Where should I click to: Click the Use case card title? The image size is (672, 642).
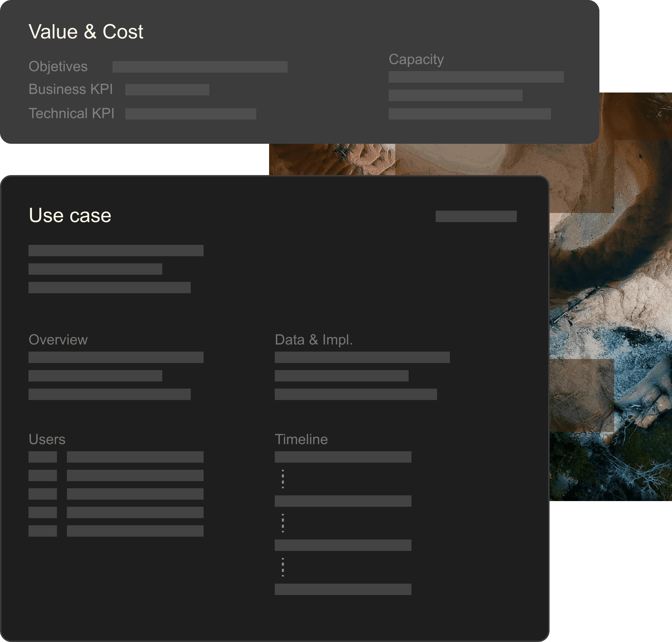pos(70,215)
